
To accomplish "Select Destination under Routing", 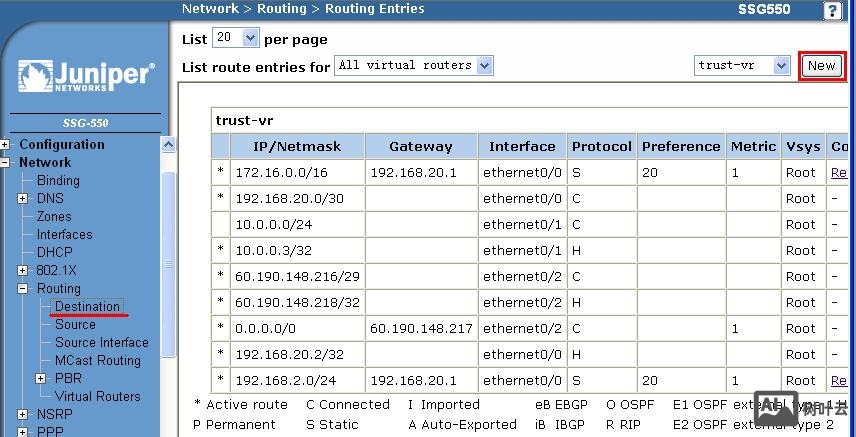I will [x=87, y=307].
